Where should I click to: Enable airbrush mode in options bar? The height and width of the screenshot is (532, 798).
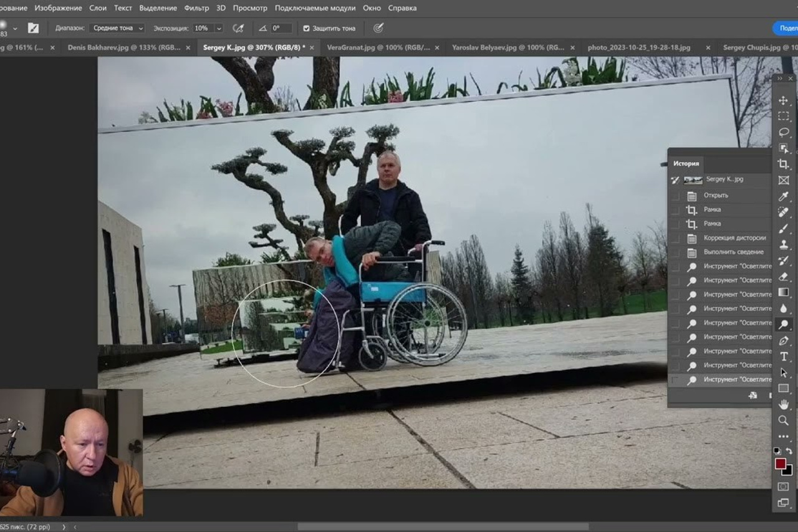238,28
